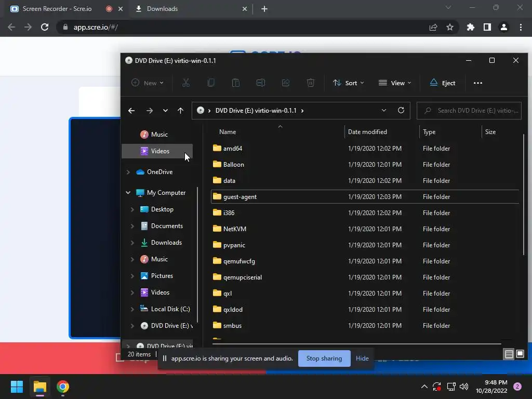
Task: Open the Windows Start menu
Action: pos(17,387)
